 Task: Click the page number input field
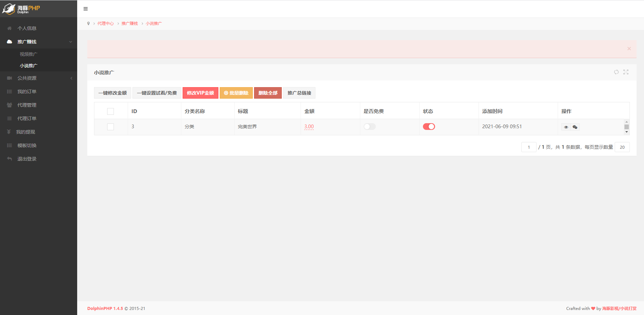528,147
